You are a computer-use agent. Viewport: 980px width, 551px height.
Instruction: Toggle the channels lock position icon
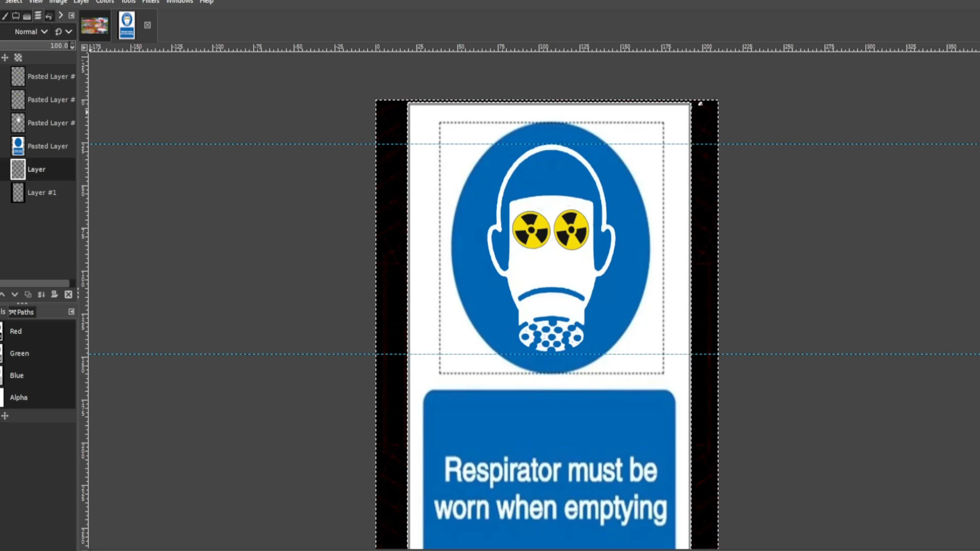click(x=5, y=416)
